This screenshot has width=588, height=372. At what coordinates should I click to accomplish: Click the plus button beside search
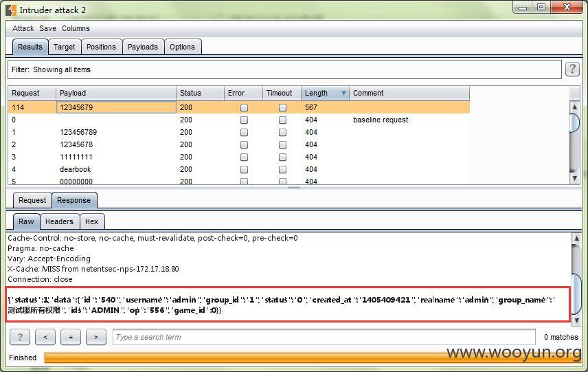(71, 337)
